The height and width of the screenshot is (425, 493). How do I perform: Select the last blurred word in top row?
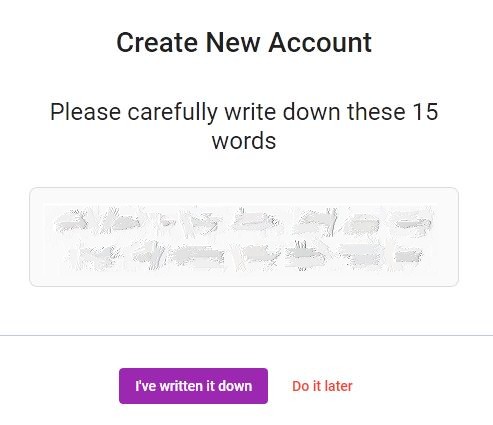(x=412, y=221)
